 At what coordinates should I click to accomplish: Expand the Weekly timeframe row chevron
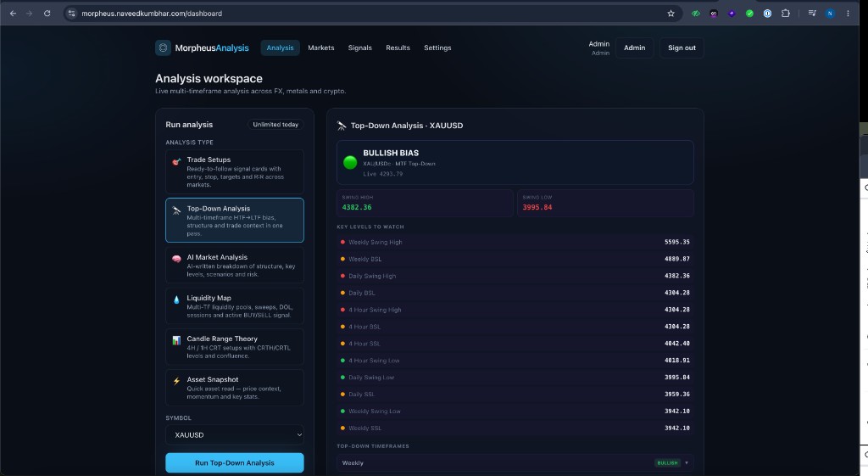click(687, 462)
